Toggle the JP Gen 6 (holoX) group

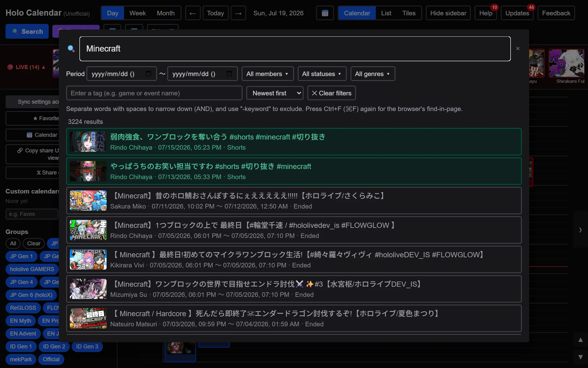(31, 295)
